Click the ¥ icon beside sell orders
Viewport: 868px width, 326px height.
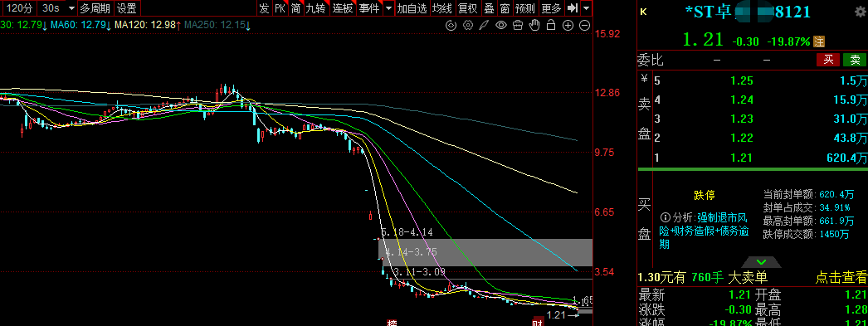(x=644, y=78)
